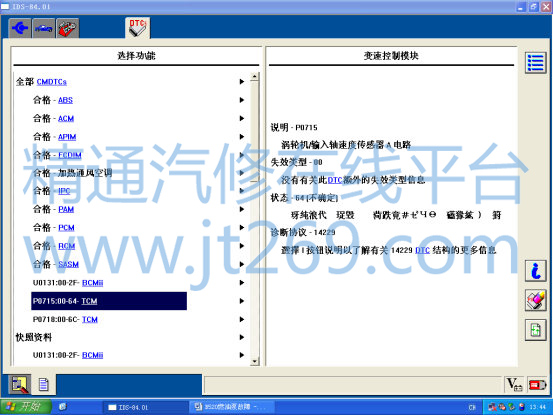The image size is (553, 415).
Task: Click the voltage V icon in status bar
Action: (x=514, y=385)
